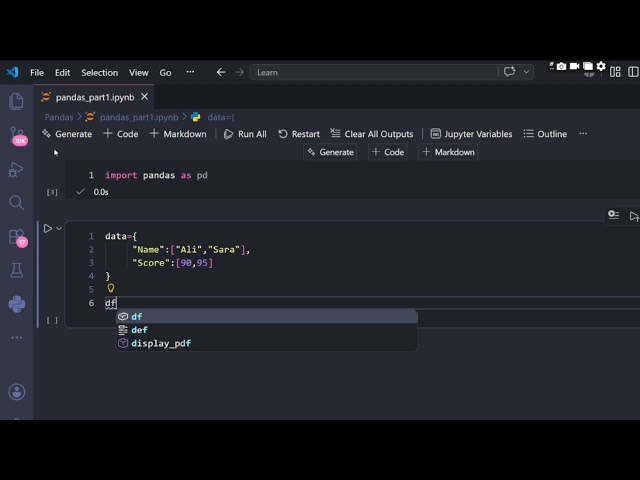640x480 pixels.
Task: Open the notebook Outline
Action: pyautogui.click(x=545, y=134)
